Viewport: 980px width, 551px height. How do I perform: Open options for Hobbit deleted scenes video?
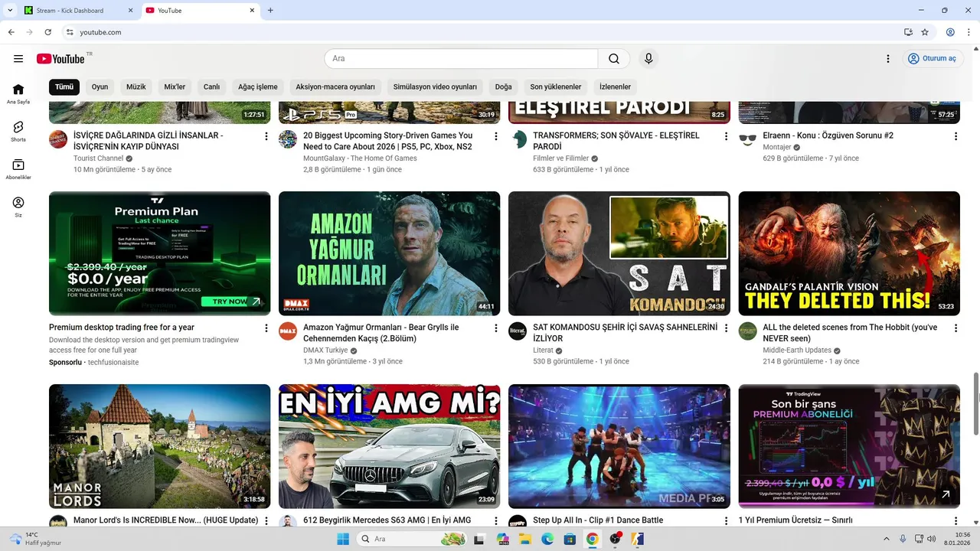(955, 328)
